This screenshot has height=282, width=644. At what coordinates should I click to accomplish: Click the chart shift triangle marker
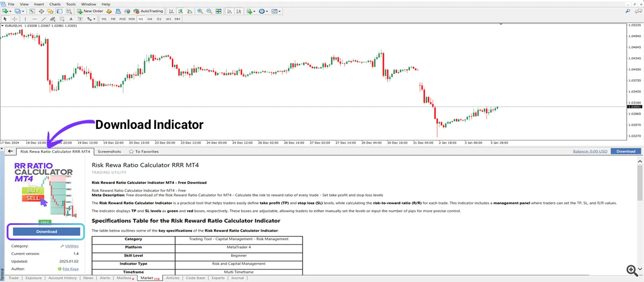click(501, 25)
